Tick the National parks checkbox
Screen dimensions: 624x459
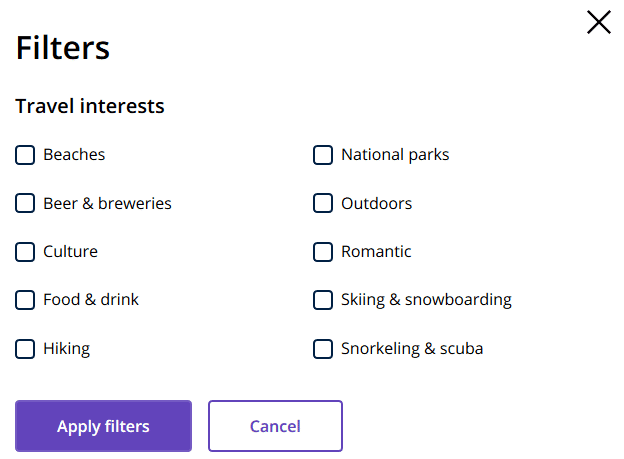coord(323,155)
